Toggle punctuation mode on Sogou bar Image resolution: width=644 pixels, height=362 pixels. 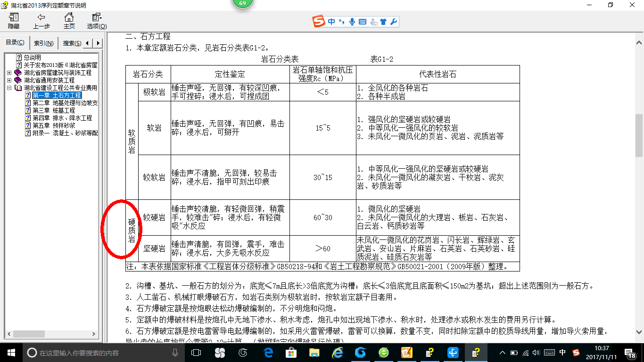click(341, 21)
